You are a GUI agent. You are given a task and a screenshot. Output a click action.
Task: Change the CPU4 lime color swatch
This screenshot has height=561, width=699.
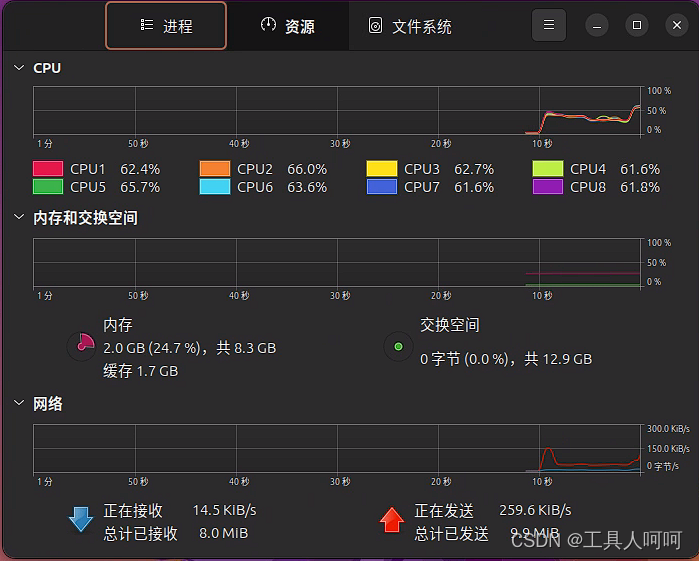548,169
